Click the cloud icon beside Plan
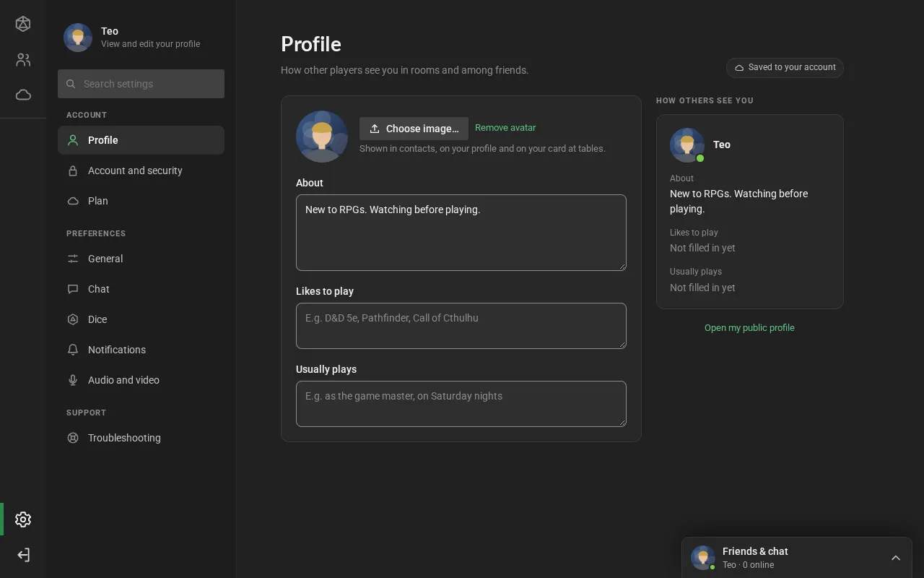This screenshot has height=578, width=924. [73, 201]
